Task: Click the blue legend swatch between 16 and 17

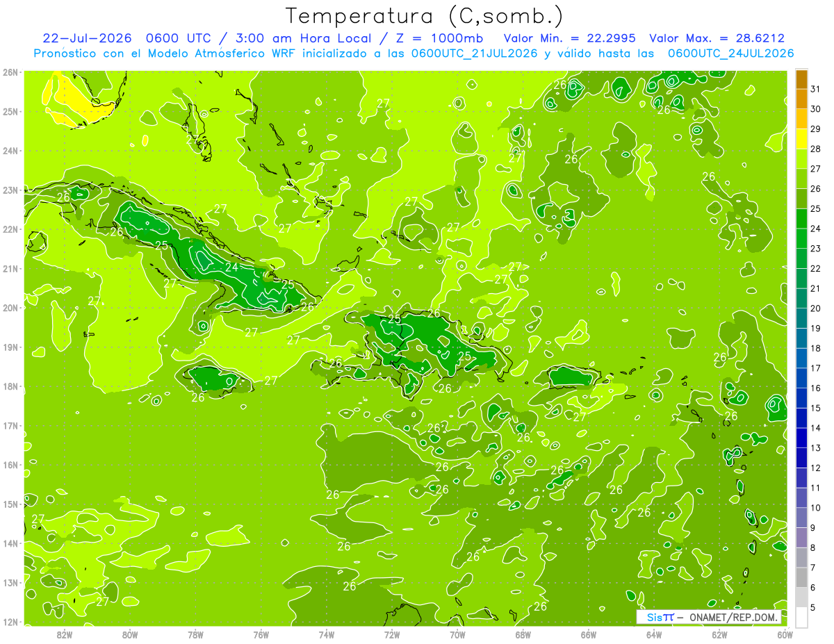Action: (801, 378)
